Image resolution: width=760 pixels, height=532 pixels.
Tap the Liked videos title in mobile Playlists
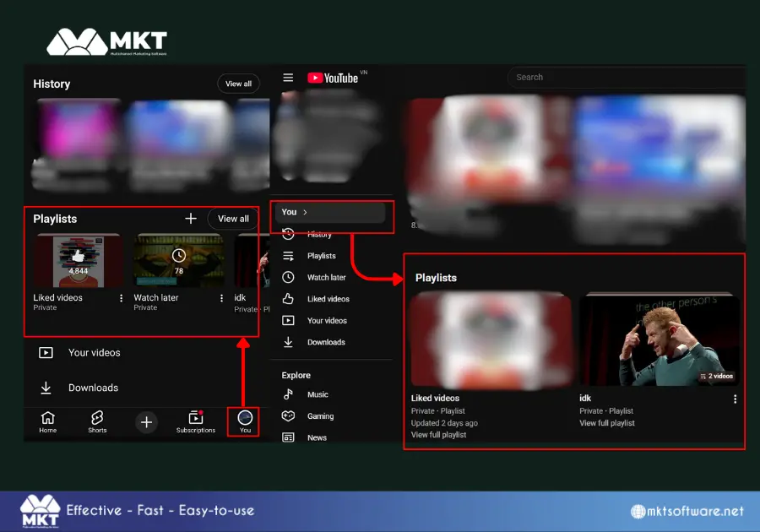point(57,297)
